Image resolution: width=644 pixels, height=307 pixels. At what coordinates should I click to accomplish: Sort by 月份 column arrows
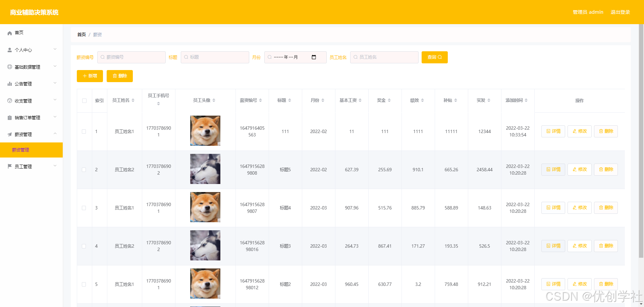click(x=323, y=100)
